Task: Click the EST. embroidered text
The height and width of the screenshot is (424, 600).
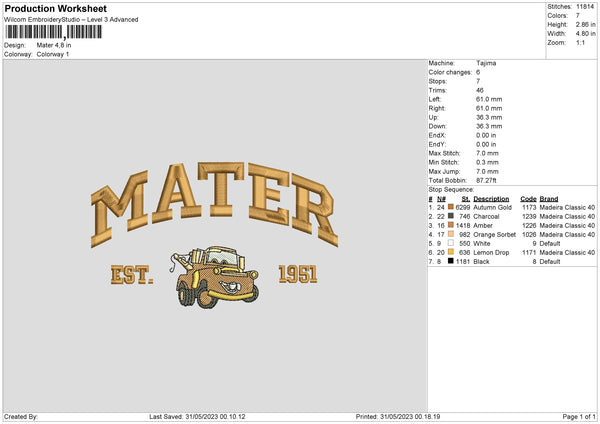Action: 132,275
